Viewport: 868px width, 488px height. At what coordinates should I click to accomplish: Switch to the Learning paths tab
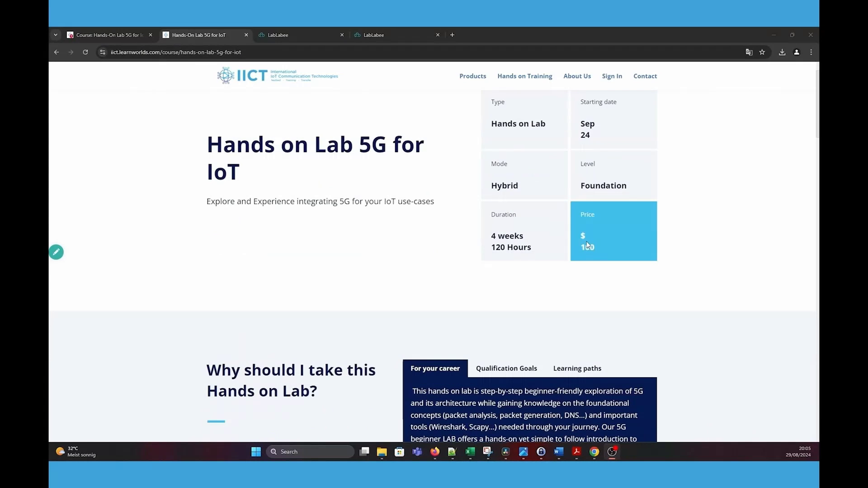pos(577,368)
